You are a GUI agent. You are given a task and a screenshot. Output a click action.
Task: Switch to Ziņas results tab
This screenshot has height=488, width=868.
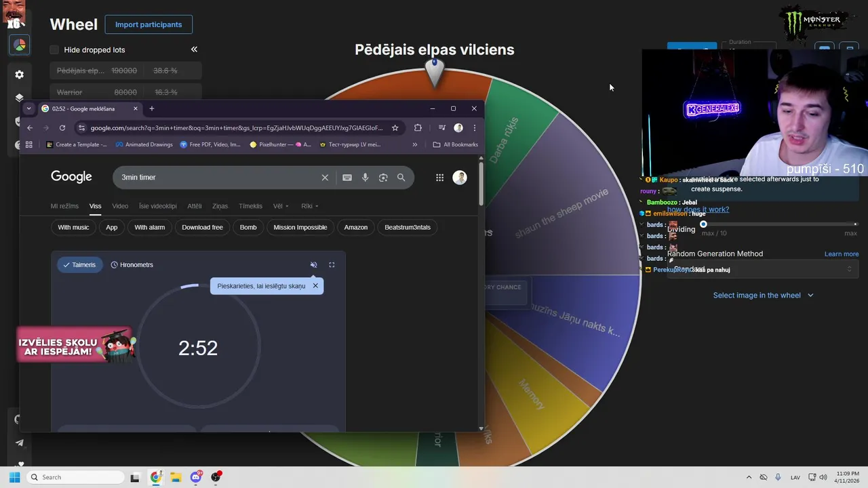pos(220,206)
